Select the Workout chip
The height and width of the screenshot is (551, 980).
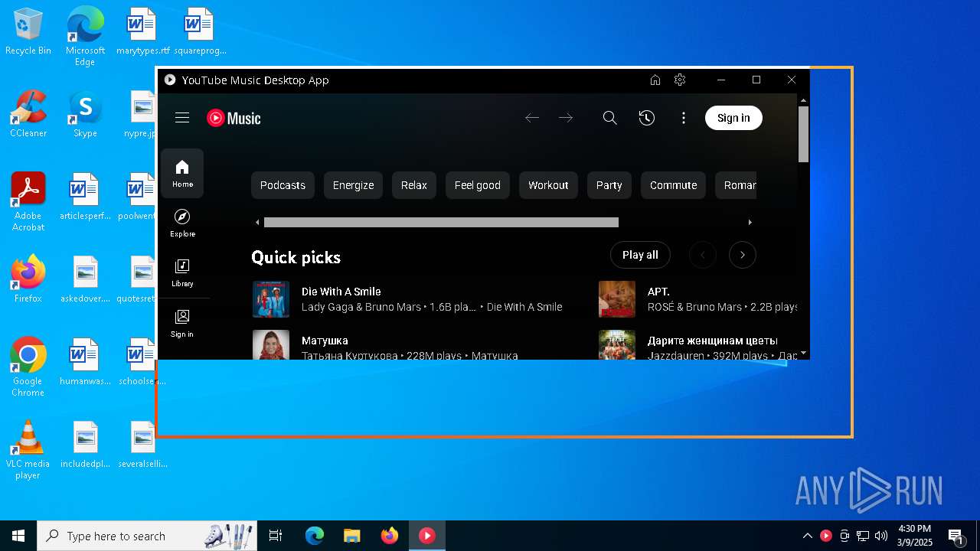(548, 185)
